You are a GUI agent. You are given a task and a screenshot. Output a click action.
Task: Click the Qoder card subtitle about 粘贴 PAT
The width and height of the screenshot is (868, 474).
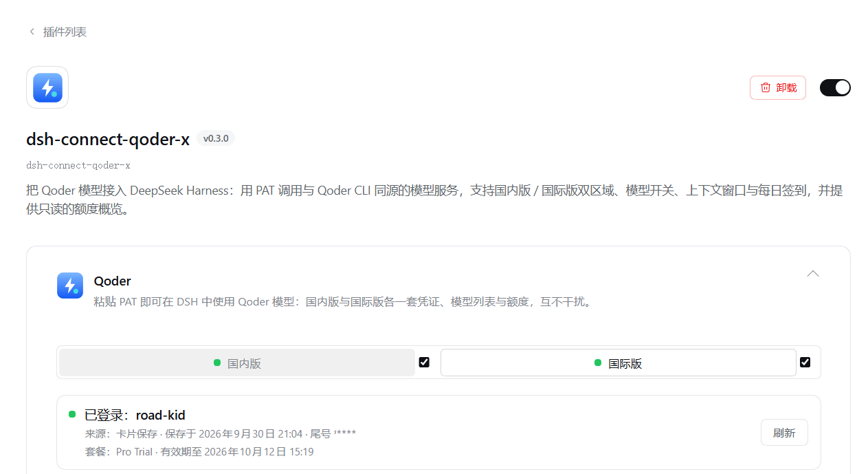(x=343, y=301)
